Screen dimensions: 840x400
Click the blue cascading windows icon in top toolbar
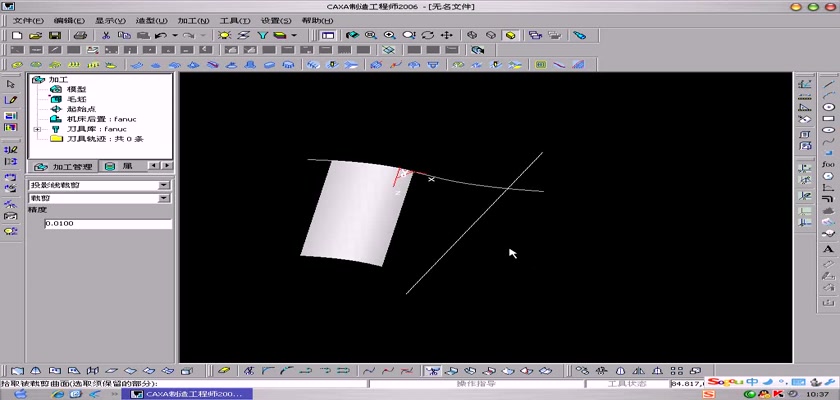point(535,35)
